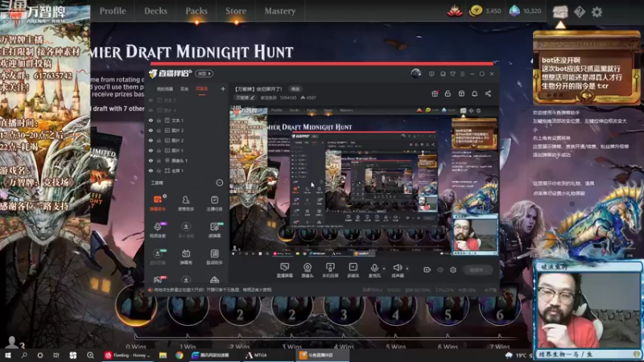Click the start streaming button
Image resolution: width=644 pixels, height=362 pixels.
click(477, 269)
